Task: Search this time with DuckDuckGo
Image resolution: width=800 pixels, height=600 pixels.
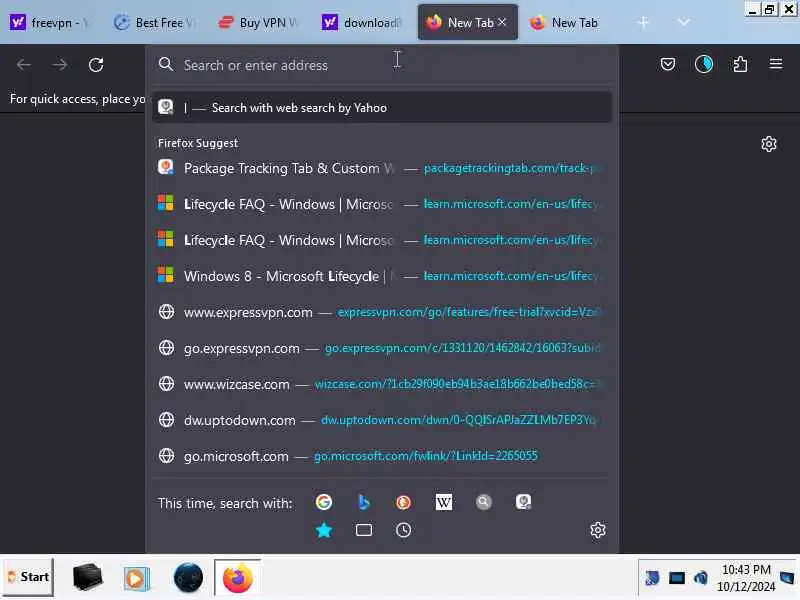Action: (403, 502)
